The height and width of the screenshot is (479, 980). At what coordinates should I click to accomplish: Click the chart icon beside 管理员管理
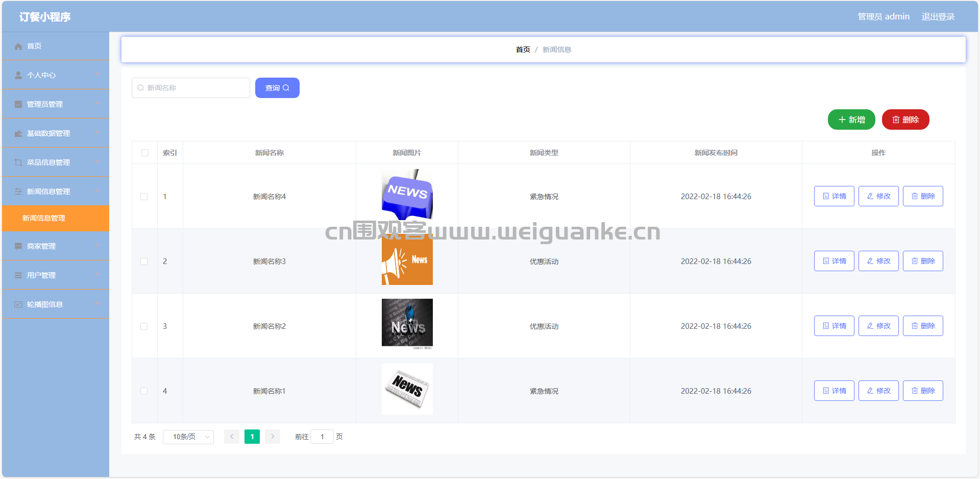pos(18,105)
